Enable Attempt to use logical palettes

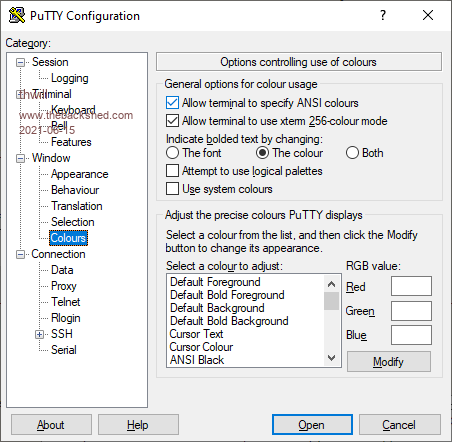coord(172,171)
